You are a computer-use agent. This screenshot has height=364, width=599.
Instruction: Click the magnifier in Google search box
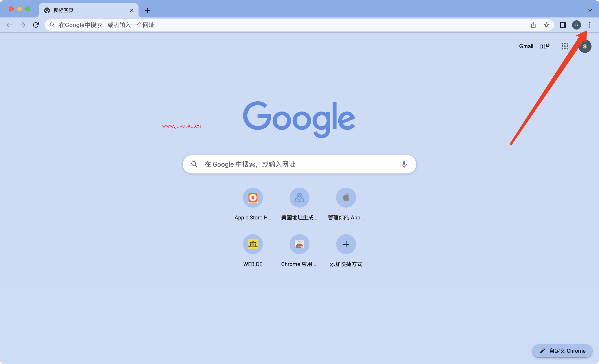[x=194, y=164]
